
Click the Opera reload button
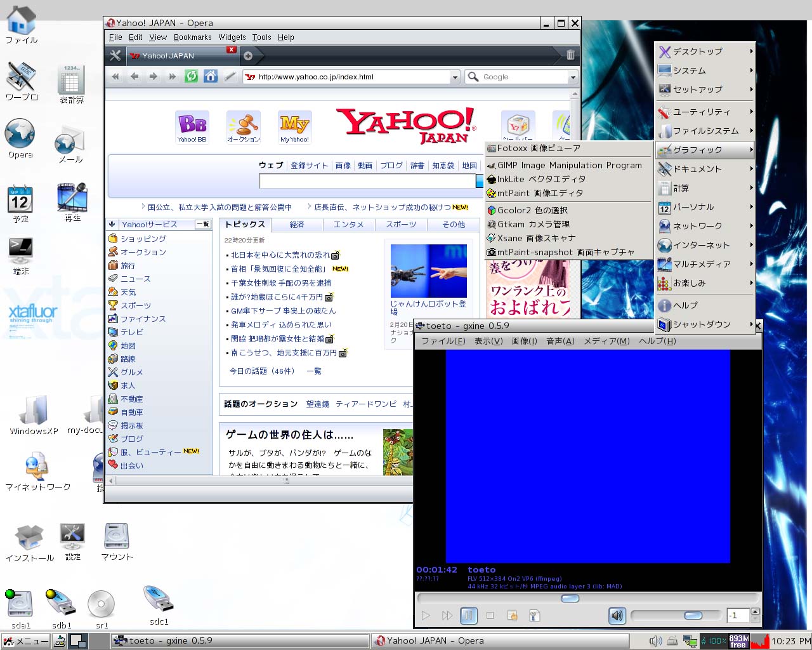(191, 76)
